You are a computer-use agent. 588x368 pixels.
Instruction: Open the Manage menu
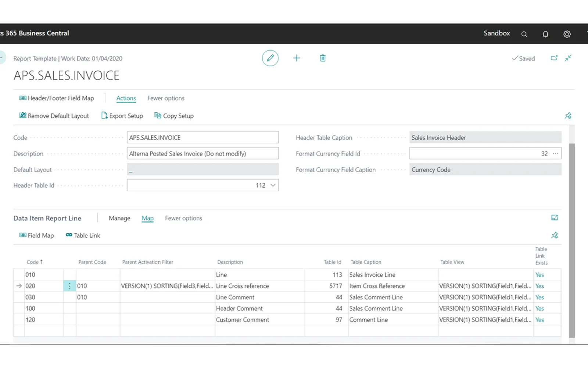pyautogui.click(x=119, y=218)
